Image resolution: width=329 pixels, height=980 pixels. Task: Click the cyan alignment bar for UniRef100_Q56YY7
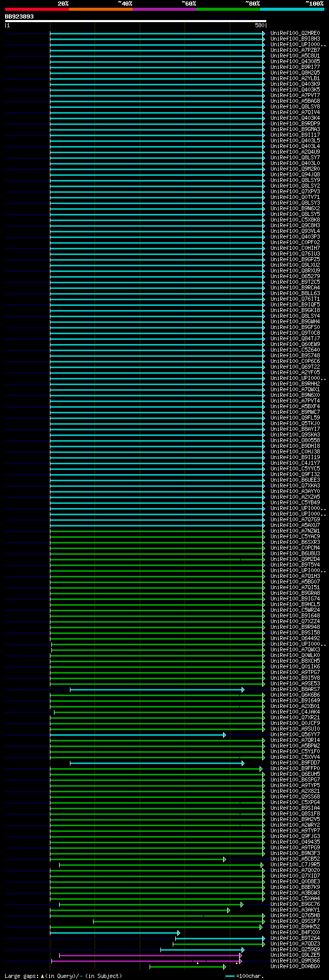tap(138, 735)
